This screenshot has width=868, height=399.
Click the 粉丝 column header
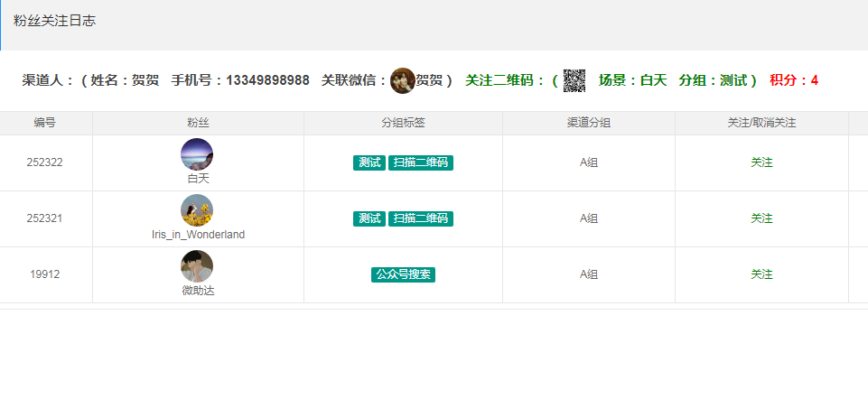(x=198, y=123)
